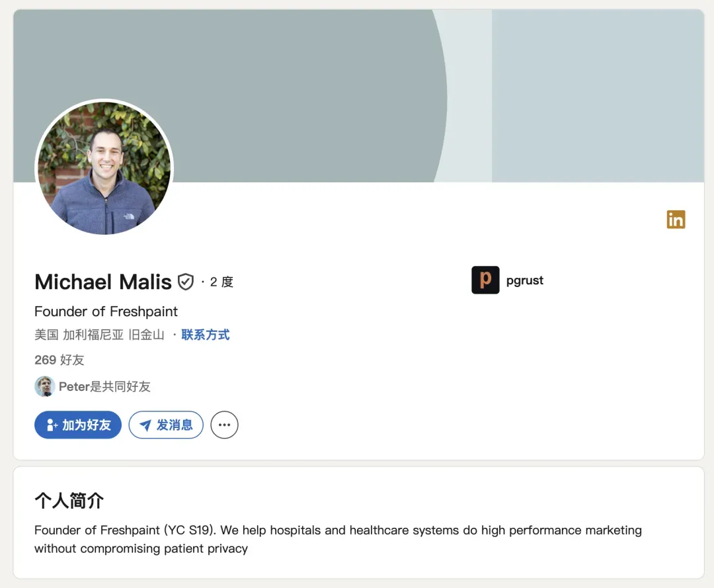Image resolution: width=714 pixels, height=588 pixels.
Task: Click the 个人简介 about section heading
Action: pos(69,501)
